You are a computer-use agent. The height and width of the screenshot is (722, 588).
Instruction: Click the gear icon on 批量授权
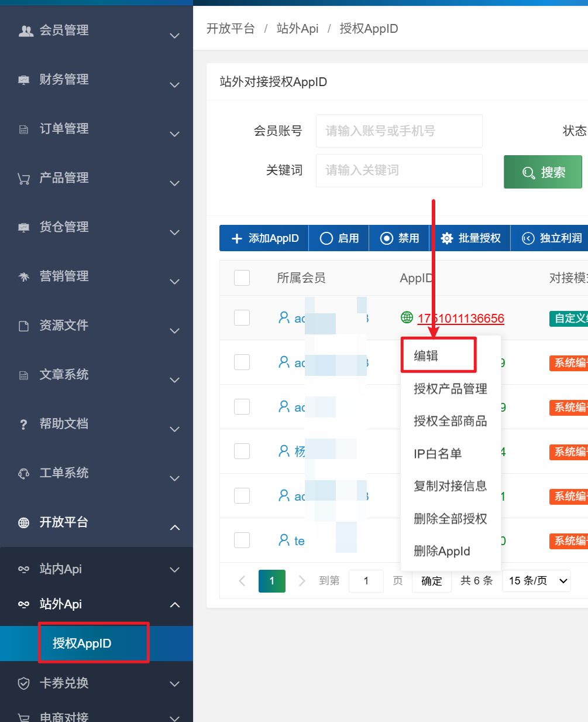(x=447, y=238)
